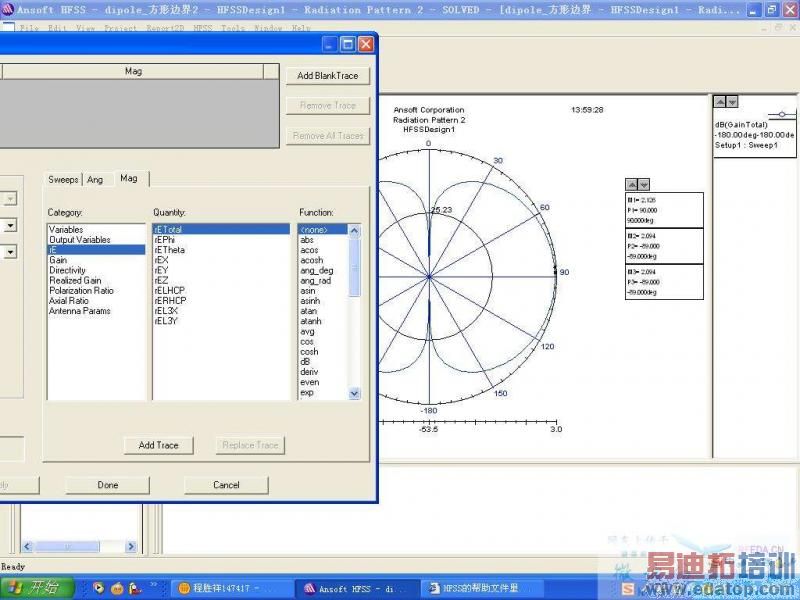Select the dB(GainTotal) trace in the legend

(741, 124)
